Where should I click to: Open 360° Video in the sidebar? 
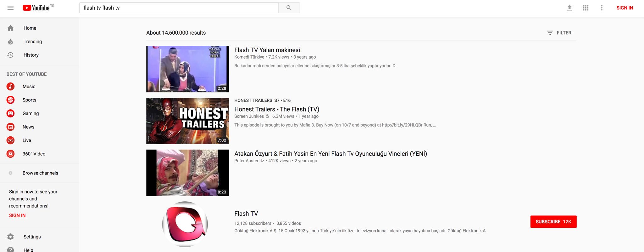pos(34,154)
